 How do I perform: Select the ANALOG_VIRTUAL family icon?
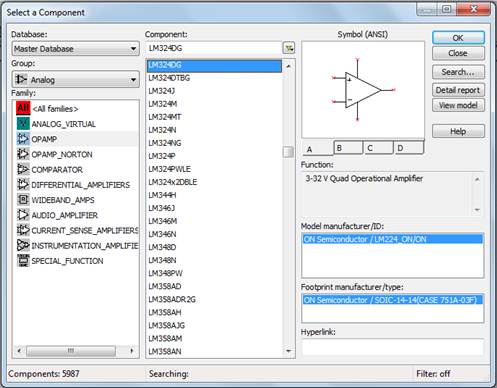pos(23,124)
